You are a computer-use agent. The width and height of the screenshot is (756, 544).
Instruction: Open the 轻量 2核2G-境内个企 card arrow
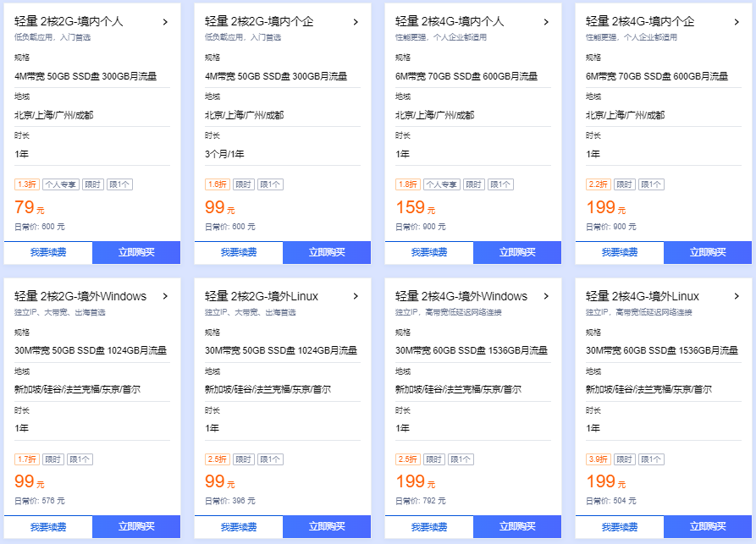click(x=356, y=22)
